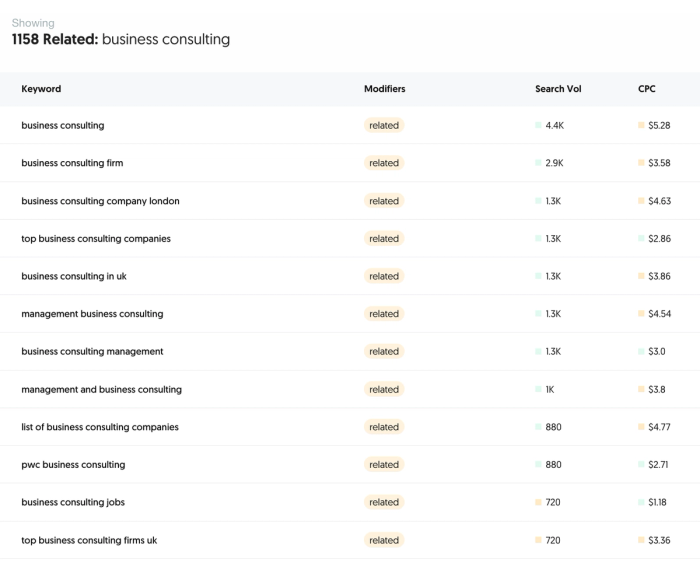Image resolution: width=700 pixels, height=563 pixels.
Task: Click the CPC swatch beside $1.18
Action: [641, 502]
